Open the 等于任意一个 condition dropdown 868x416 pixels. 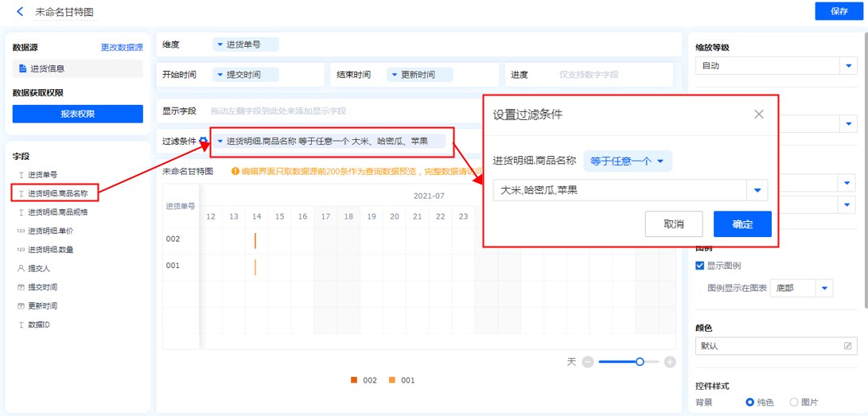[627, 161]
